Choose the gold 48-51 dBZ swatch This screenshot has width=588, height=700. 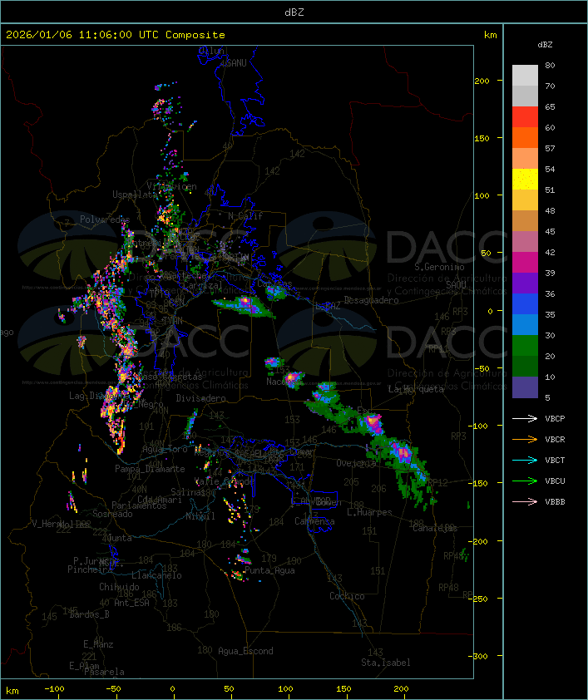tap(525, 200)
